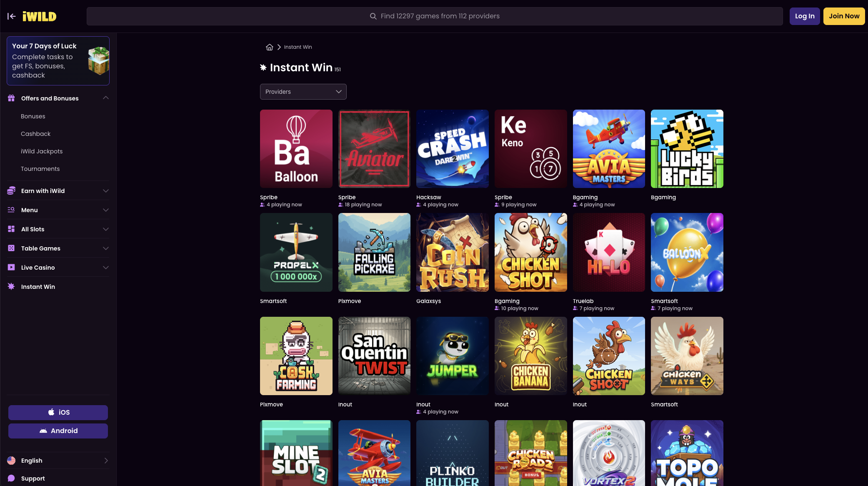Viewport: 868px width, 486px height.
Task: Open the BalloonX game tile
Action: (x=687, y=253)
